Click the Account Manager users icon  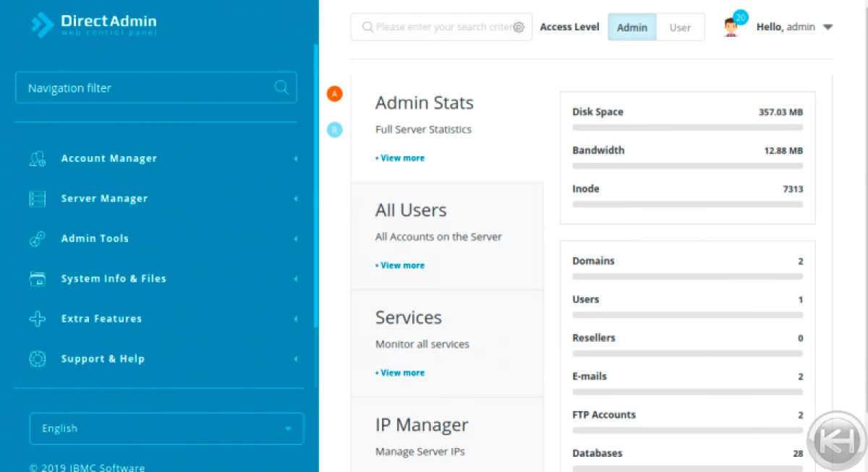pyautogui.click(x=38, y=159)
